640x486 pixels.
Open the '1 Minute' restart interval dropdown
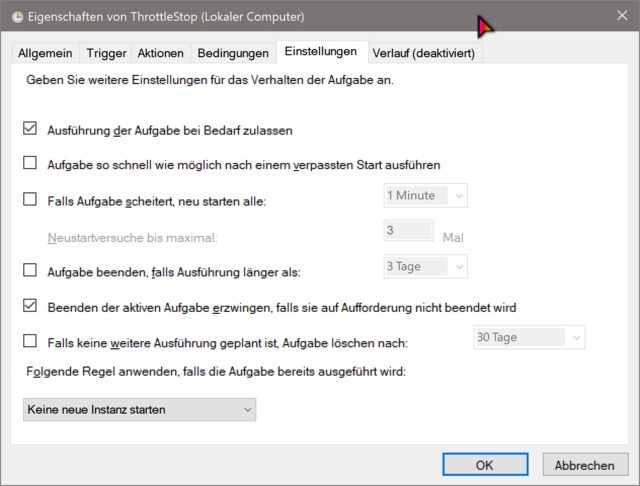pyautogui.click(x=425, y=195)
